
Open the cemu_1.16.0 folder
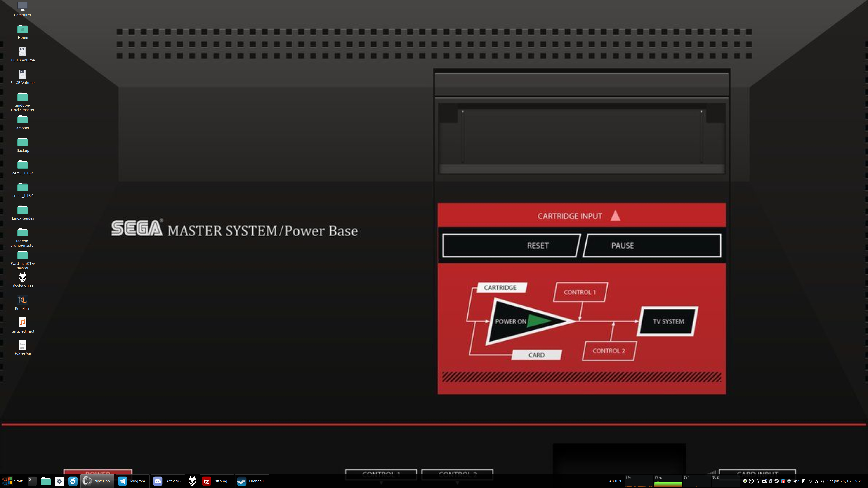coord(23,190)
